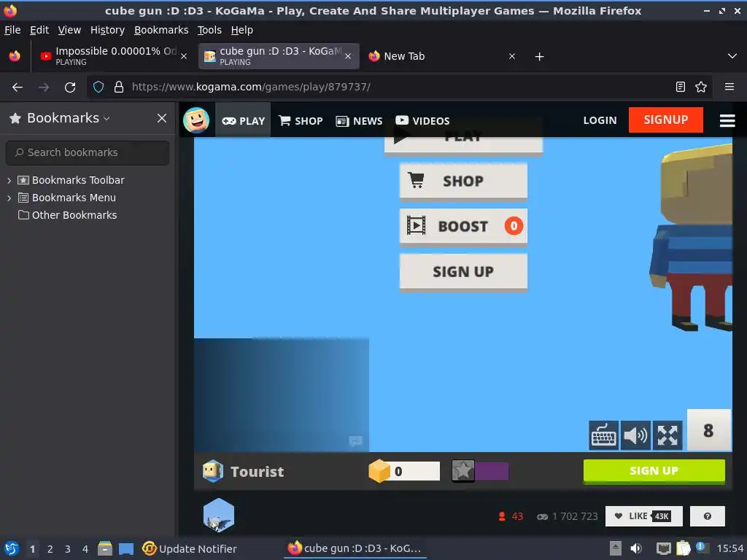The height and width of the screenshot is (560, 747).
Task: Click the purple XP progress bar
Action: pos(492,471)
